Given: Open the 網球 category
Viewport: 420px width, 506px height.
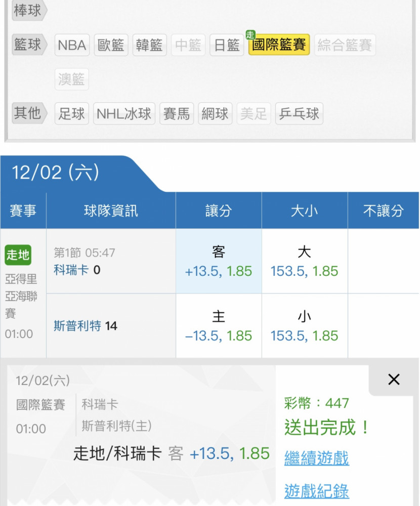Looking at the screenshot, I should [215, 113].
